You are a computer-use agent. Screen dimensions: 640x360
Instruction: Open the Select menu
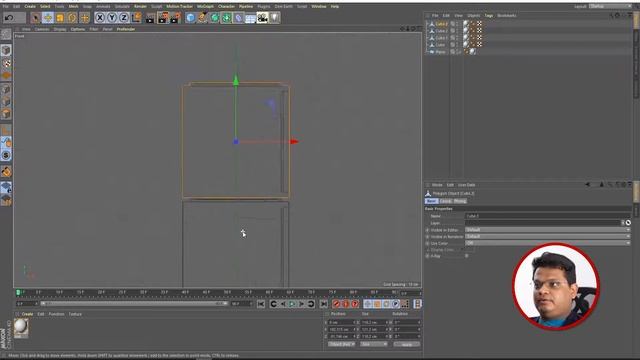coord(45,7)
